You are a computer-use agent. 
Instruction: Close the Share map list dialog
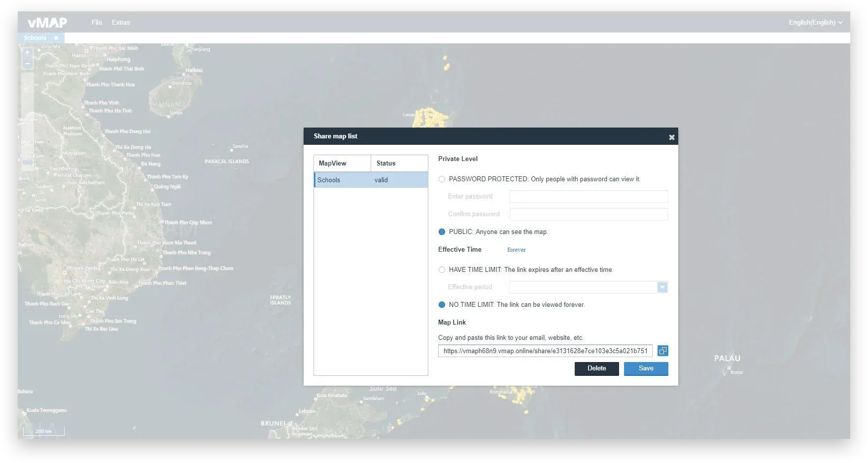[x=671, y=137]
